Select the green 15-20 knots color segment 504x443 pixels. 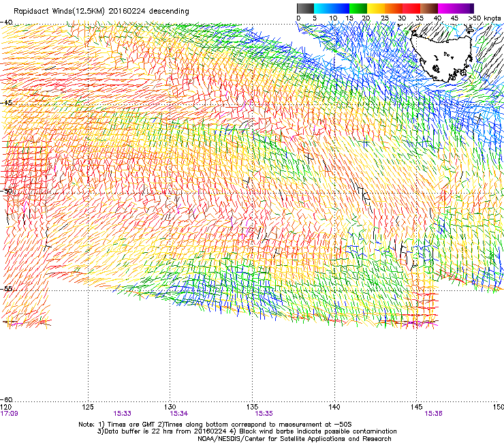click(358, 8)
